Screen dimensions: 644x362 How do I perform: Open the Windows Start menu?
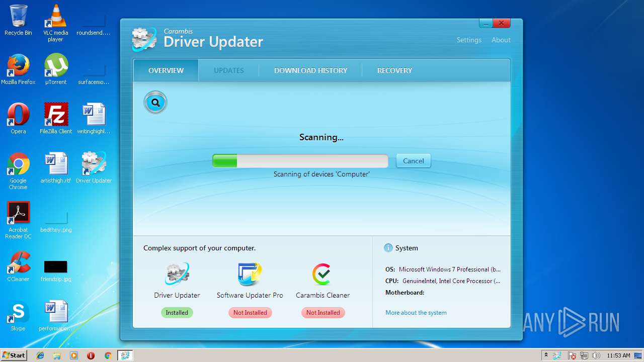click(14, 355)
